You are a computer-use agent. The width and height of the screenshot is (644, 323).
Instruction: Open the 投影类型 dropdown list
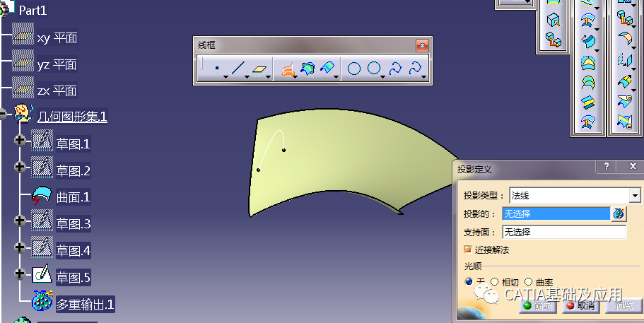pos(635,195)
